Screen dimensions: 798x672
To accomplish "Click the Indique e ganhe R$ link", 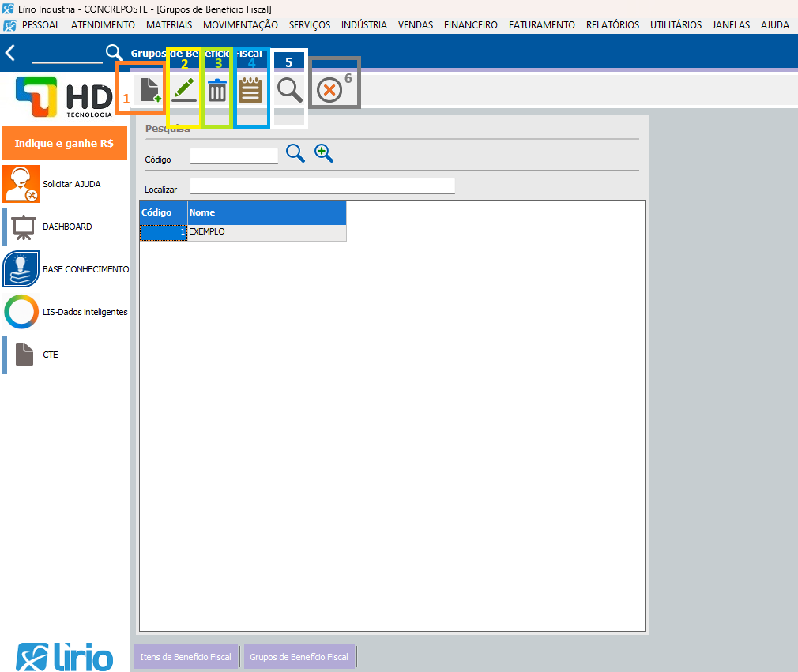I will (64, 144).
